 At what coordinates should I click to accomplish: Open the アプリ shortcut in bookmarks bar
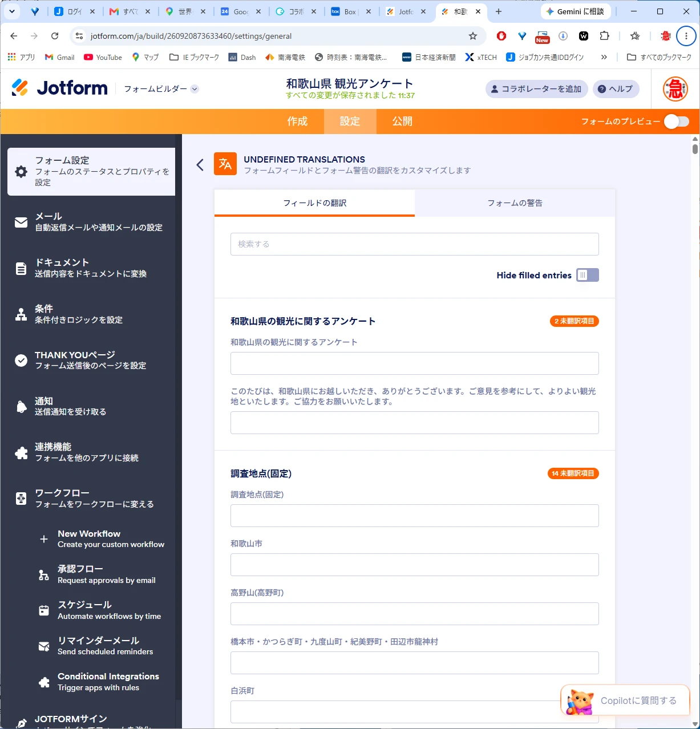pos(21,57)
